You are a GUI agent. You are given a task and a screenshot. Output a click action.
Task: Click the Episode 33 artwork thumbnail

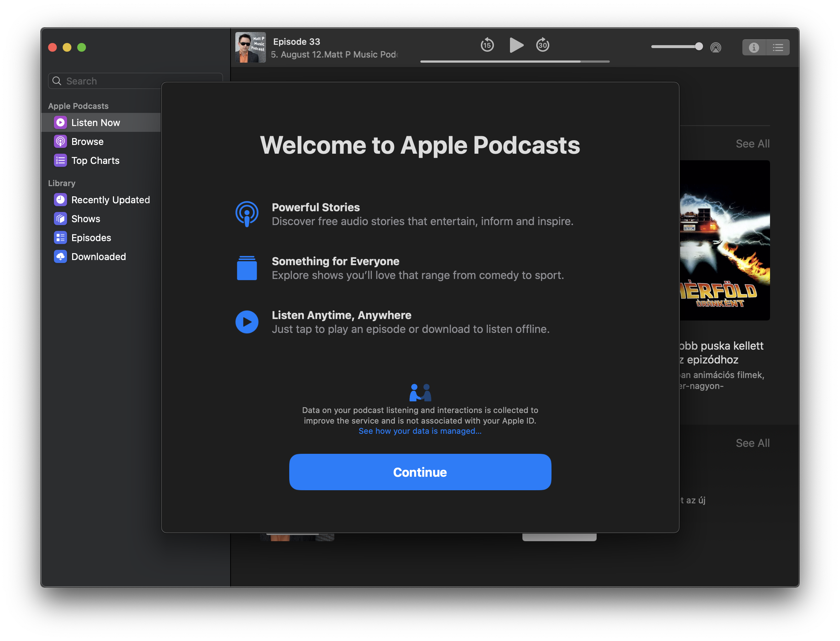tap(250, 47)
